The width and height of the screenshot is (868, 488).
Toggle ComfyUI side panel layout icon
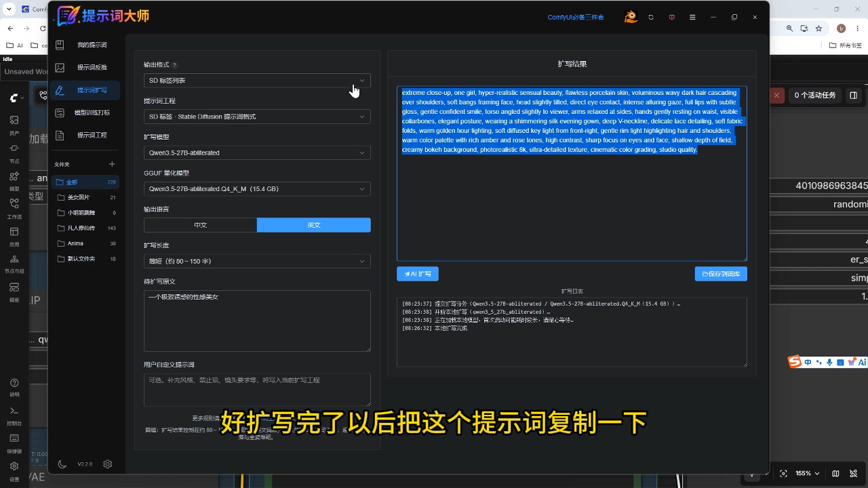coord(854,96)
